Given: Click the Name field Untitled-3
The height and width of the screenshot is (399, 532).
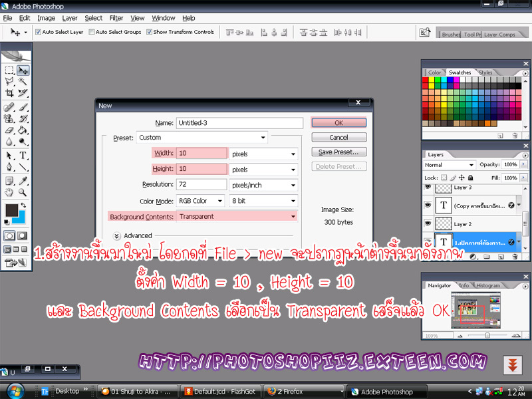Looking at the screenshot, I should point(239,123).
